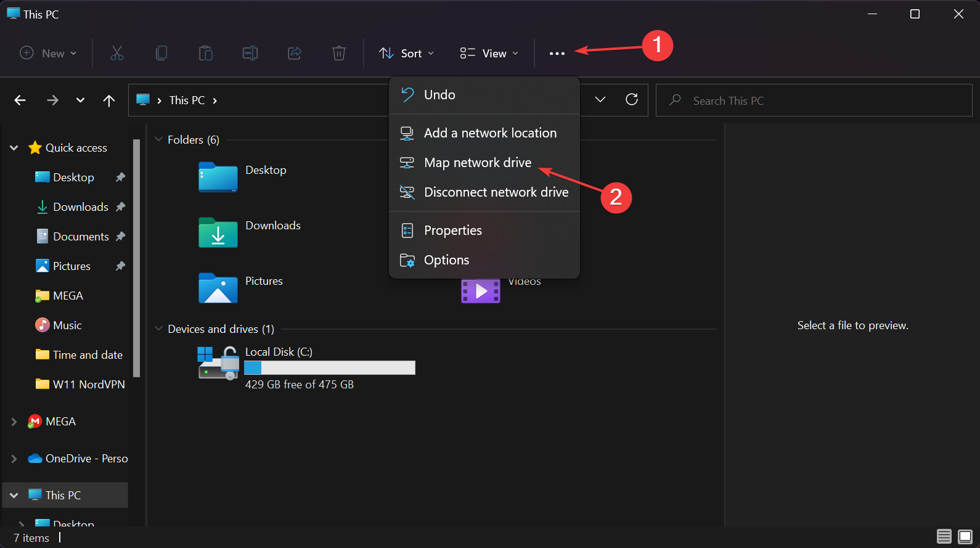
Task: Open the MEGA folder under Quick access
Action: click(68, 296)
